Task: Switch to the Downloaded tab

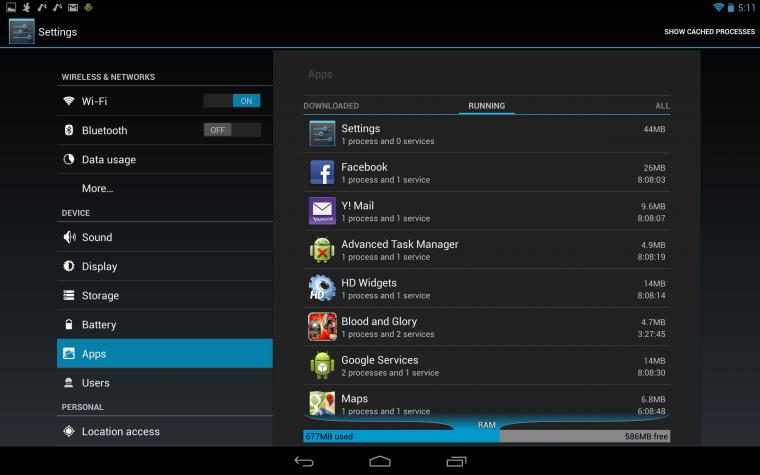Action: pyautogui.click(x=331, y=106)
